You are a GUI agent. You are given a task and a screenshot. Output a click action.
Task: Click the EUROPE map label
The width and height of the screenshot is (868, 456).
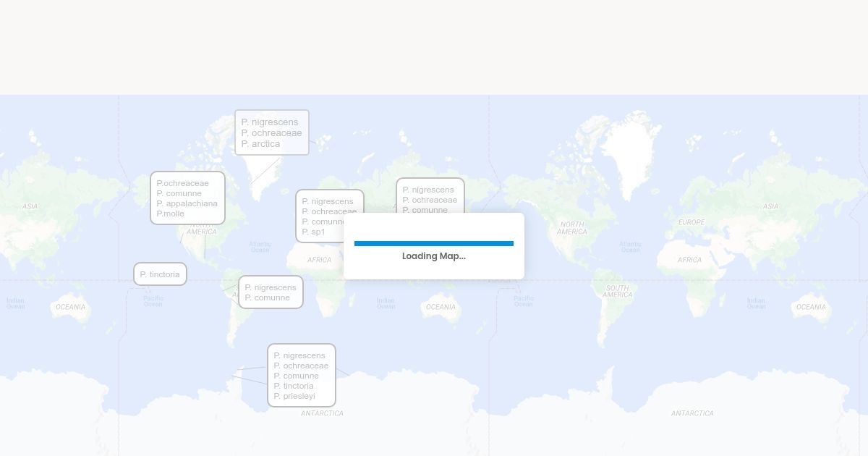pos(691,222)
